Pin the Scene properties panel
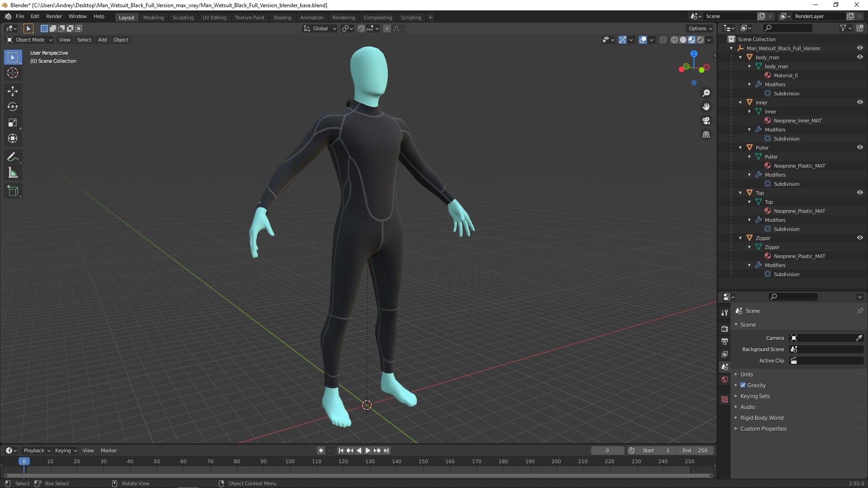Screen dimensions: 868x488 860,311
